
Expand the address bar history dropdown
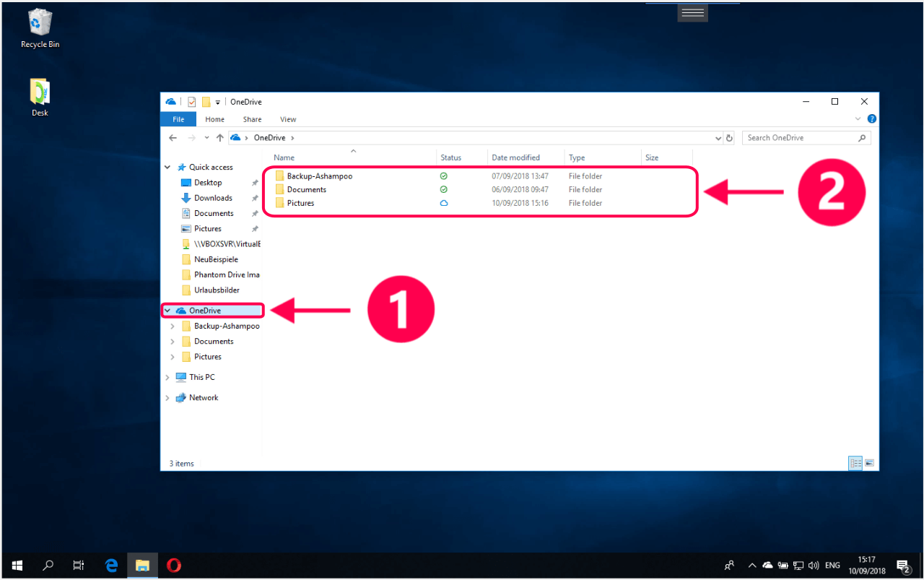tap(718, 138)
